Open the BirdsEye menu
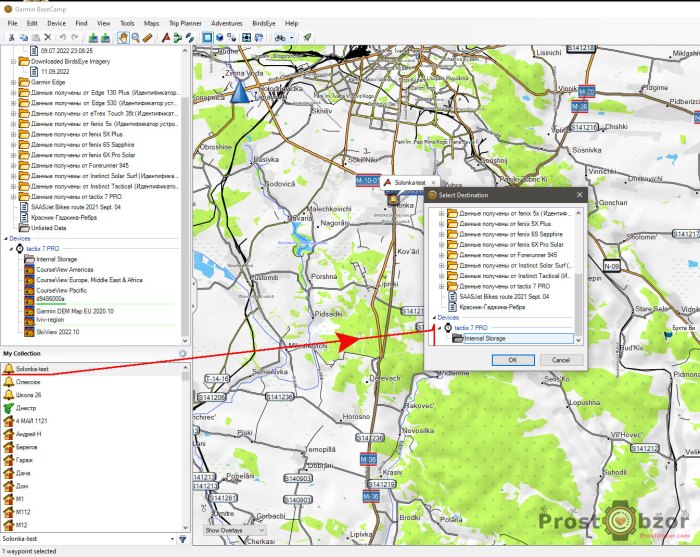The image size is (700, 557). point(264,23)
